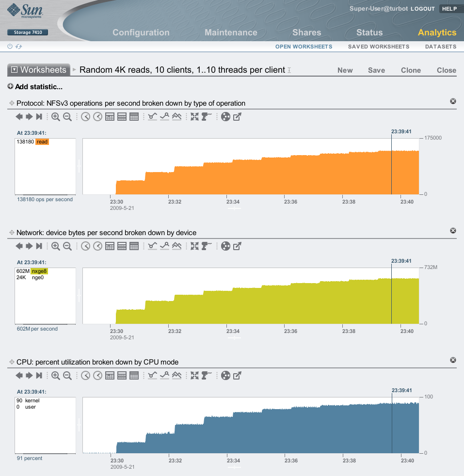Jump to current time on NFSv3 graph

click(x=39, y=117)
